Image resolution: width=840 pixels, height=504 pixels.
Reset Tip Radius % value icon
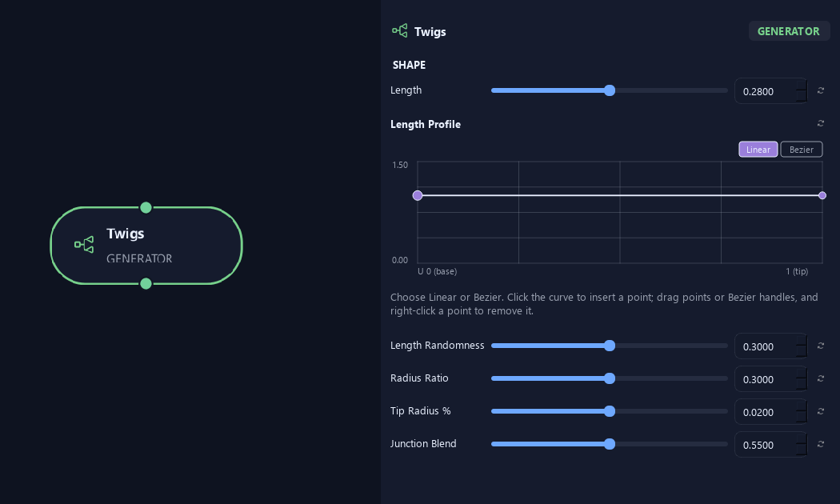click(820, 411)
